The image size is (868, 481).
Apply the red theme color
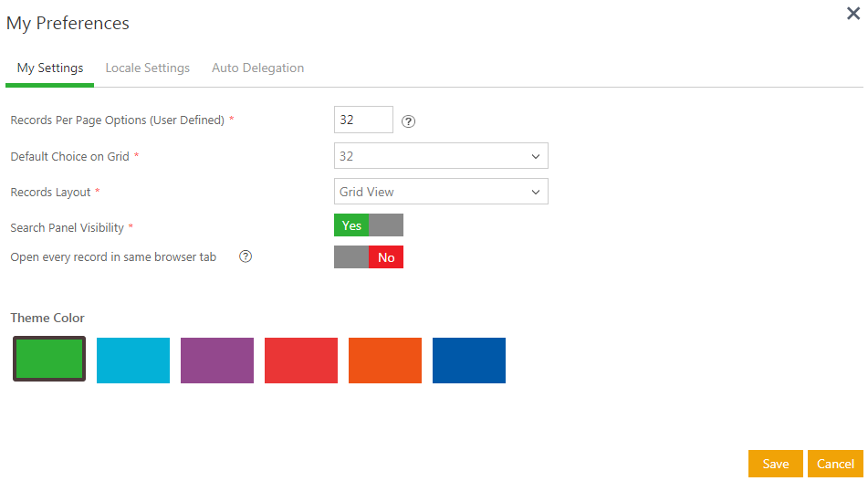pos(301,361)
